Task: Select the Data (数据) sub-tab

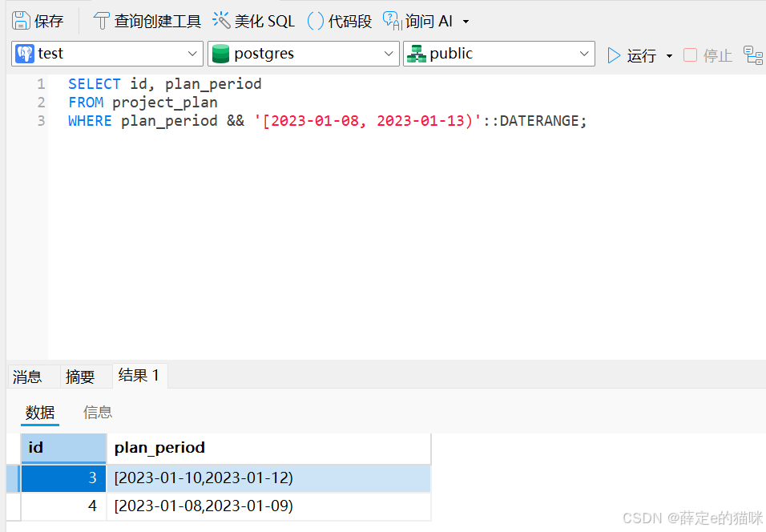Action: (40, 413)
